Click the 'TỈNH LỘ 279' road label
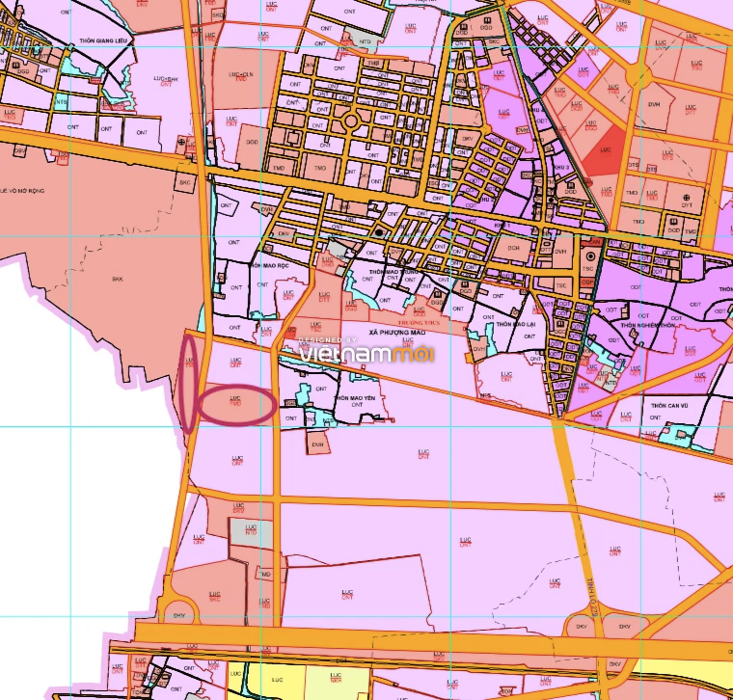Viewport: 733px width, 700px height. pos(591,598)
